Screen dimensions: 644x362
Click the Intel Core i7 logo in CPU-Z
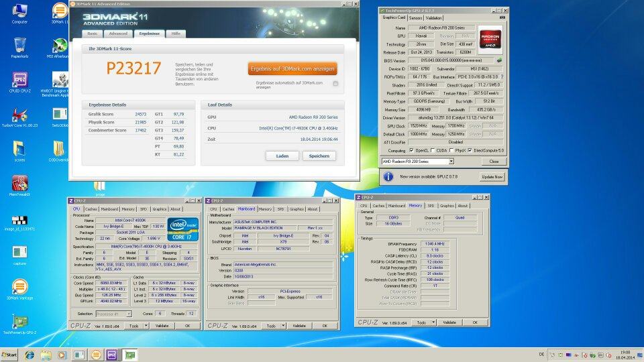[x=183, y=229]
